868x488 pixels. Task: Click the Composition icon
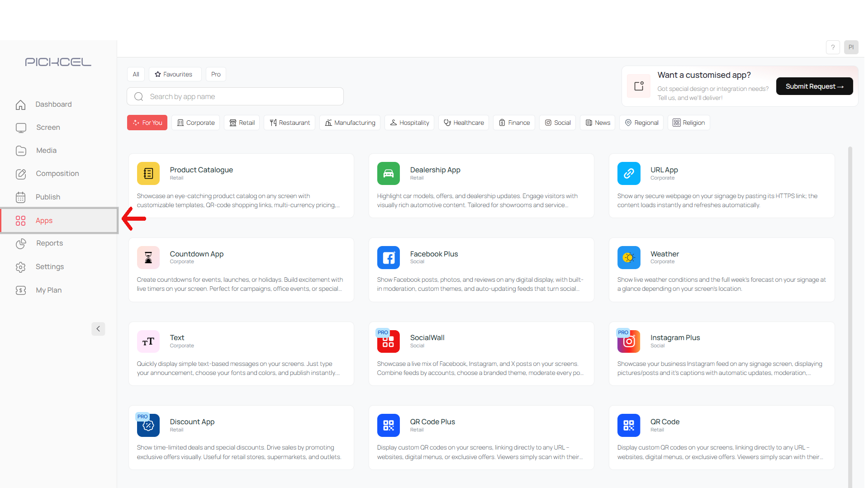[21, 174]
